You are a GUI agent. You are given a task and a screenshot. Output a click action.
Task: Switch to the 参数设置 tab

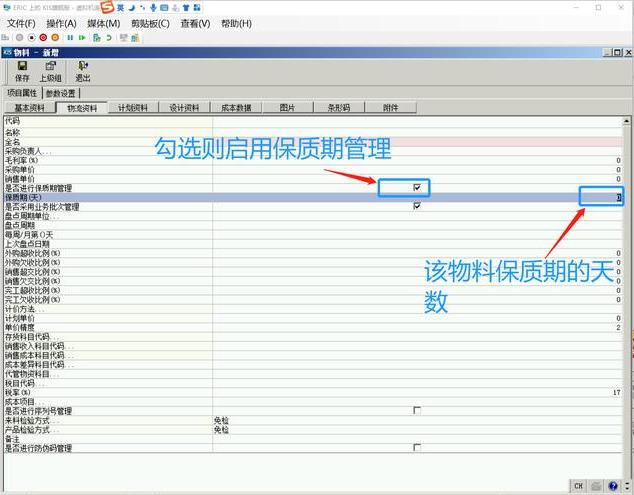(61, 93)
